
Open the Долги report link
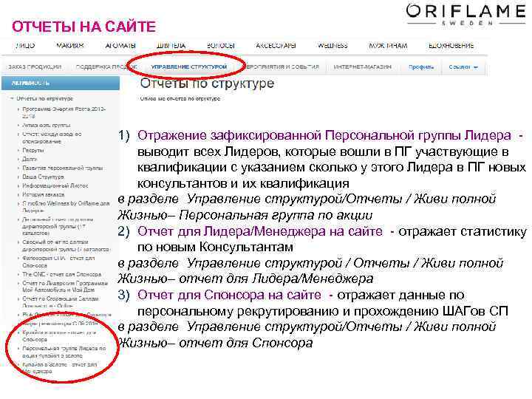click(x=30, y=159)
